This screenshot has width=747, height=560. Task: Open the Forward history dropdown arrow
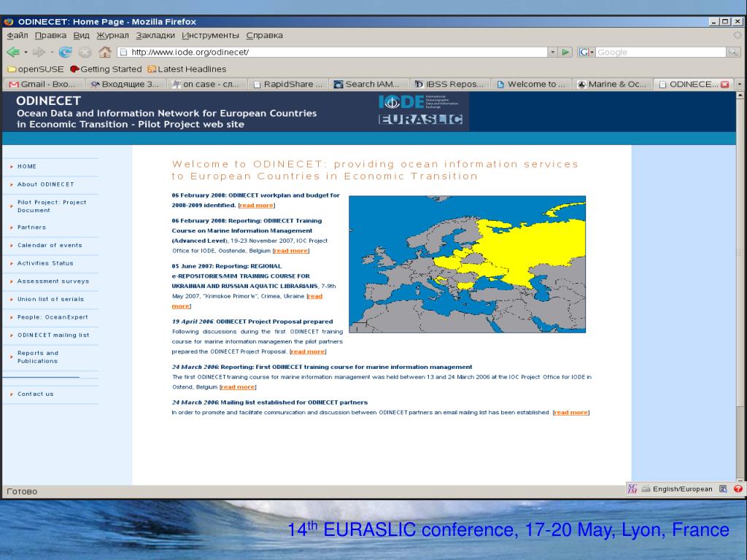point(52,52)
